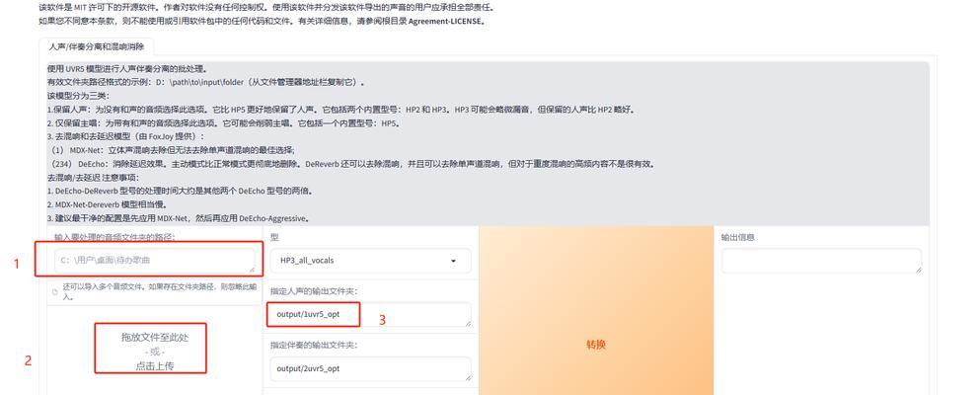This screenshot has height=395, width=980.
Task: Click the line mentioning Agreement-LICENSE
Action: [262, 21]
